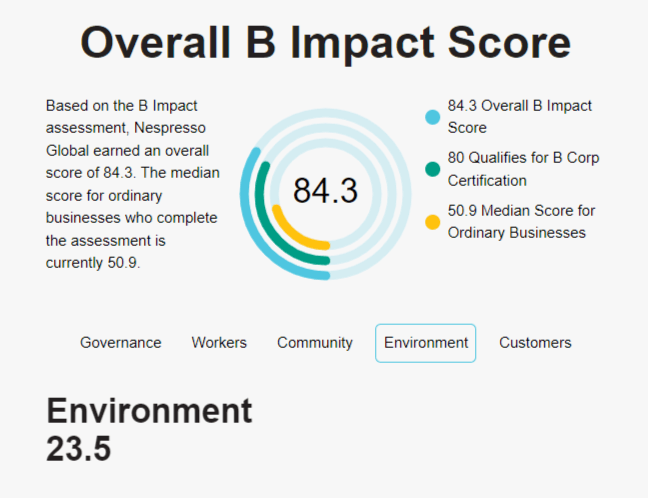Click the Overall B Impact Score heading
Viewport: 648px width, 498px height.
(325, 43)
